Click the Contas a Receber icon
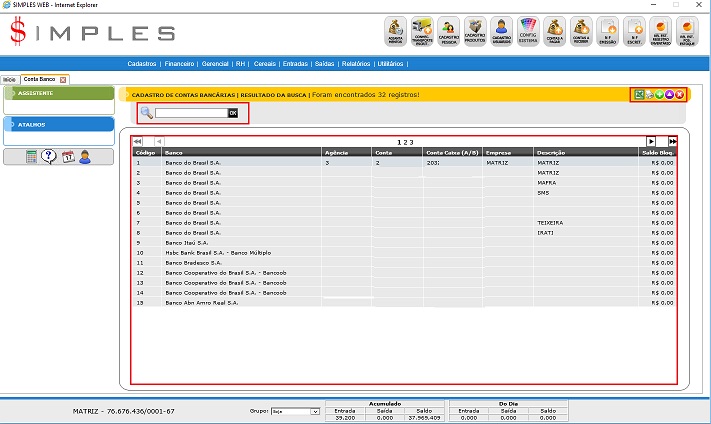 click(x=581, y=31)
